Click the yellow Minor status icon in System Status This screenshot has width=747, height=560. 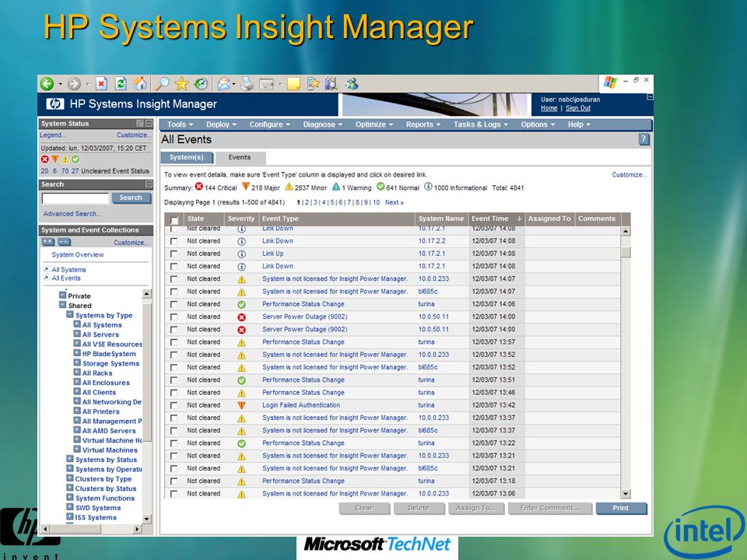[65, 159]
